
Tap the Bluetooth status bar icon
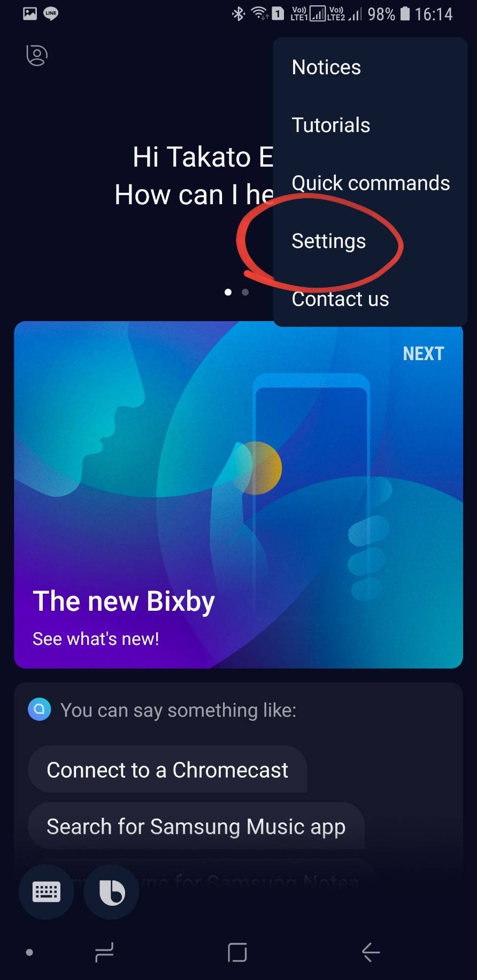238,14
